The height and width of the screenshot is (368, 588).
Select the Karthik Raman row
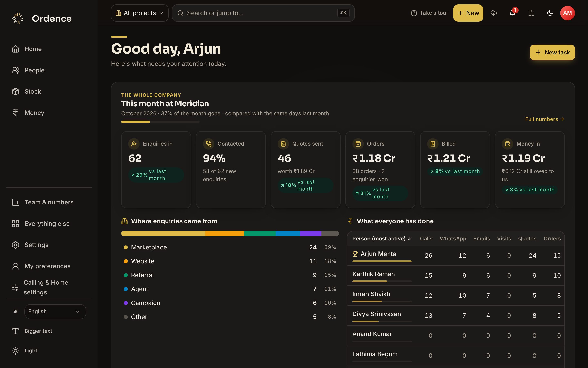coord(455,276)
